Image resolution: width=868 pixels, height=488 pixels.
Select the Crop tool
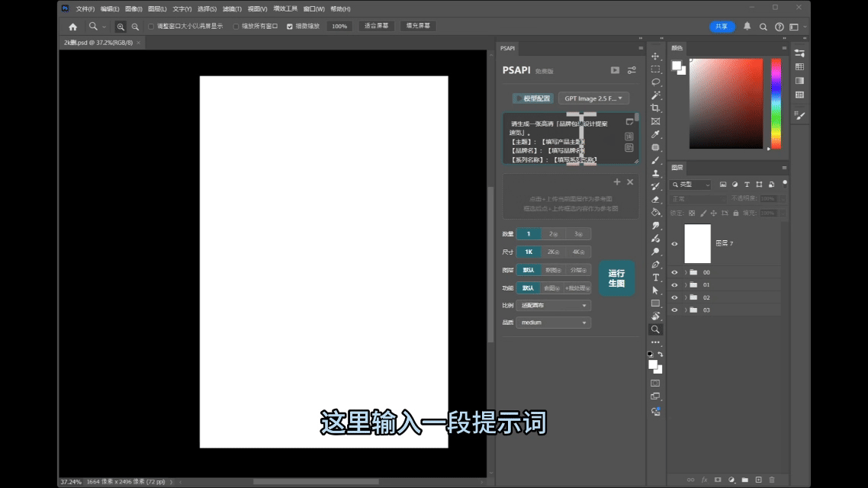click(655, 108)
